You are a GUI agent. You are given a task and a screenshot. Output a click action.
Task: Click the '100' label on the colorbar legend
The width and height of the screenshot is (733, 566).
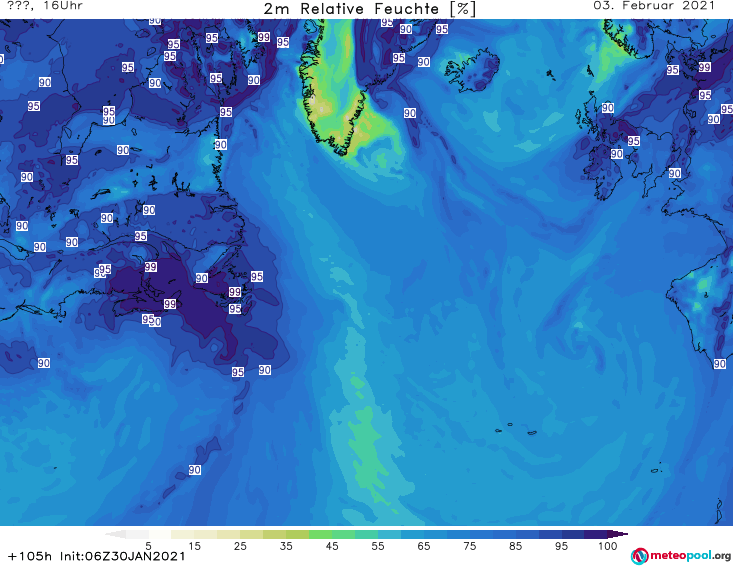coord(607,546)
